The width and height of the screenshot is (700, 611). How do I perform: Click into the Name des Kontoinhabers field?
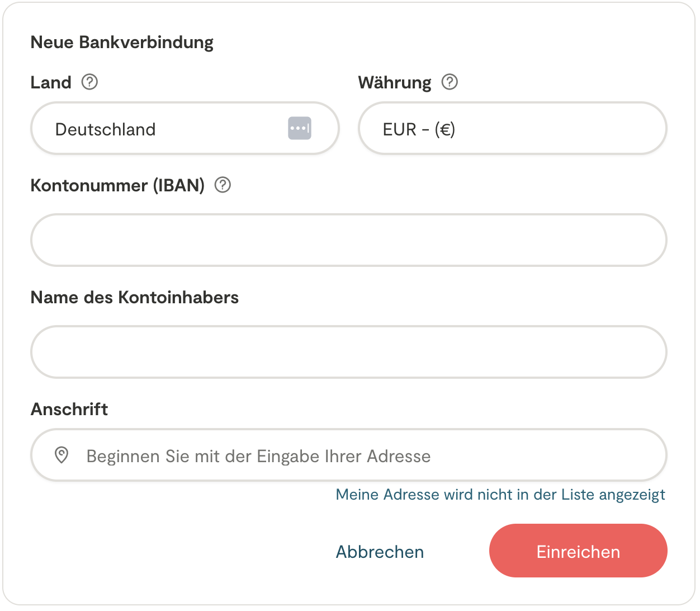coord(348,352)
